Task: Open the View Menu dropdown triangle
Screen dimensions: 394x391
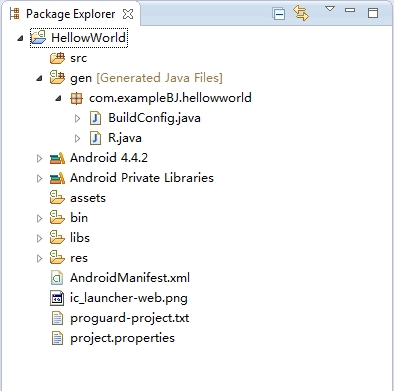Action: pos(330,9)
